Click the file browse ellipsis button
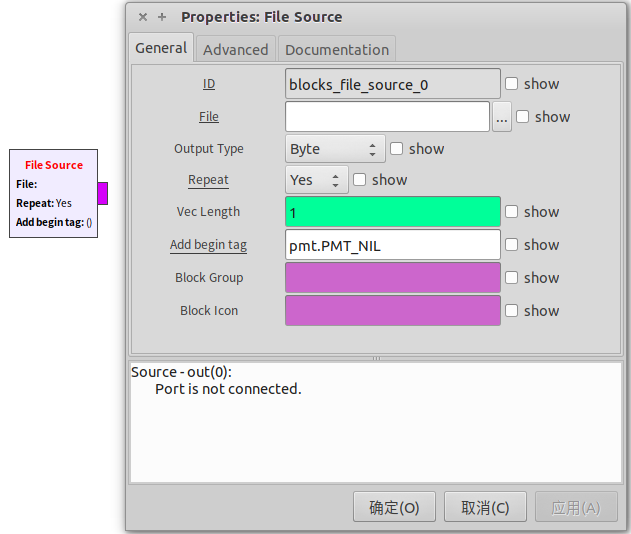This screenshot has height=534, width=631. [502, 117]
